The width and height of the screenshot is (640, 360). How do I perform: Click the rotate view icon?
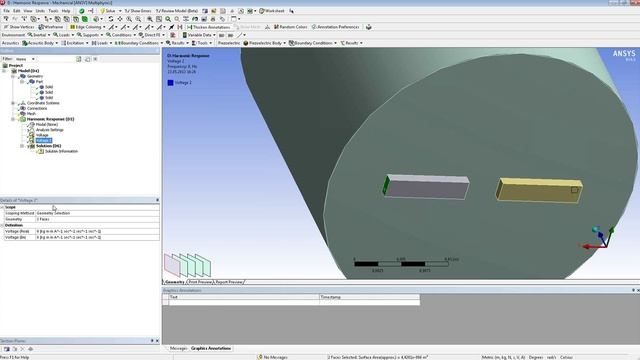point(111,19)
